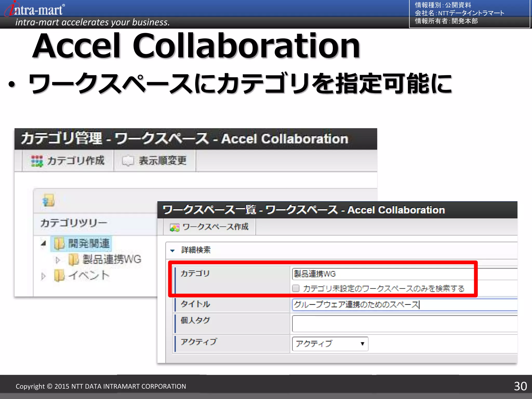The image size is (532, 399).
Task: Click the 表示順変更 toolbar icon
Action: tap(128, 161)
